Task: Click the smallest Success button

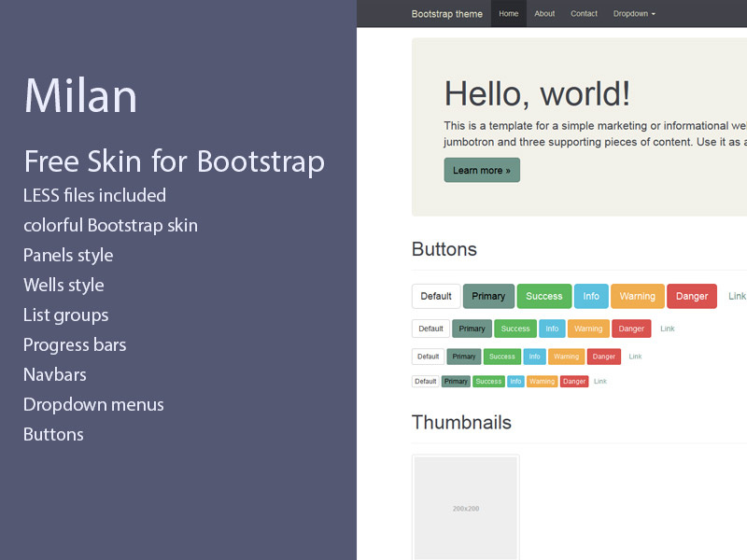Action: [488, 382]
